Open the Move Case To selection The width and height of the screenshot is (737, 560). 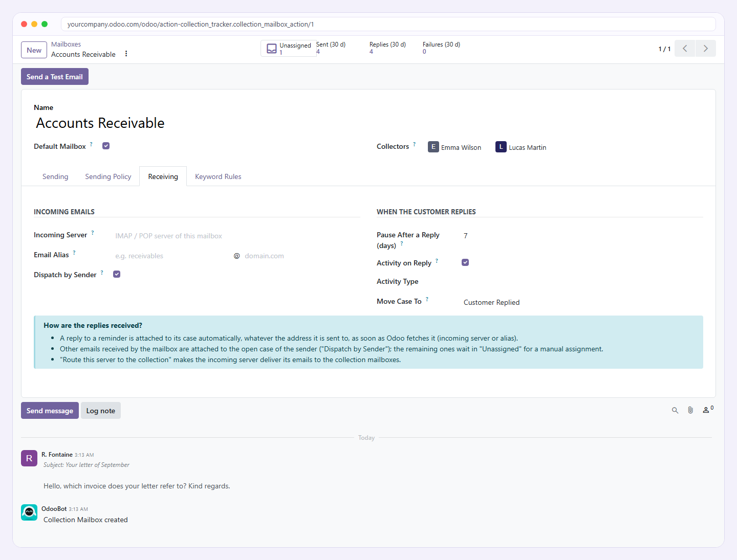point(583,302)
